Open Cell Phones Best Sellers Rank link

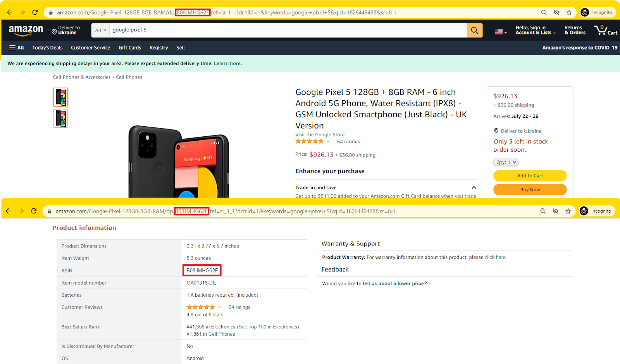[222, 334]
